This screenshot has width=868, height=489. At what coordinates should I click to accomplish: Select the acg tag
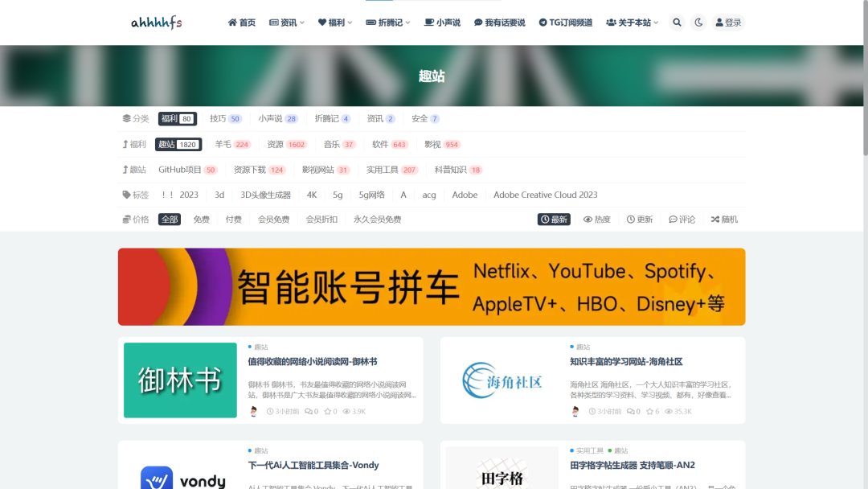pyautogui.click(x=429, y=195)
